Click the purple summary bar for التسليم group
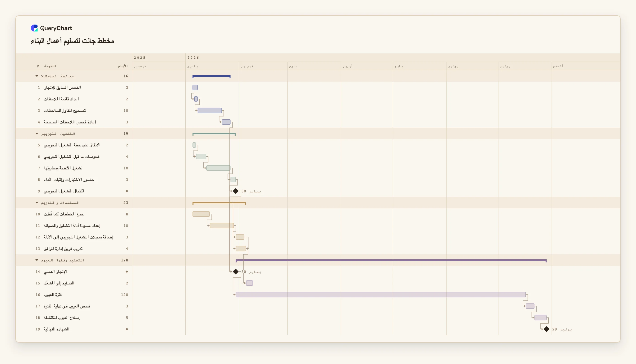636x364 pixels. tap(391, 260)
